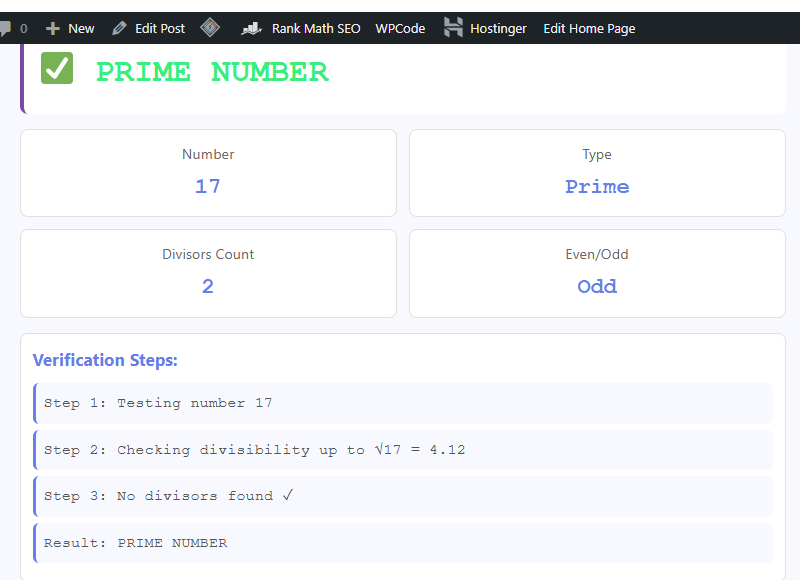Click the Edit Home Page link
Viewport: 800px width, 580px height.
[589, 28]
